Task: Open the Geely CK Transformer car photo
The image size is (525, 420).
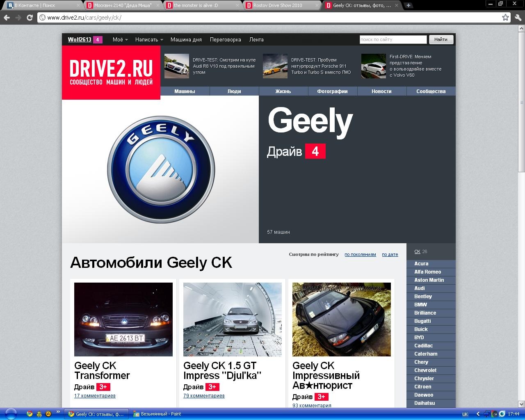Action: tap(123, 320)
